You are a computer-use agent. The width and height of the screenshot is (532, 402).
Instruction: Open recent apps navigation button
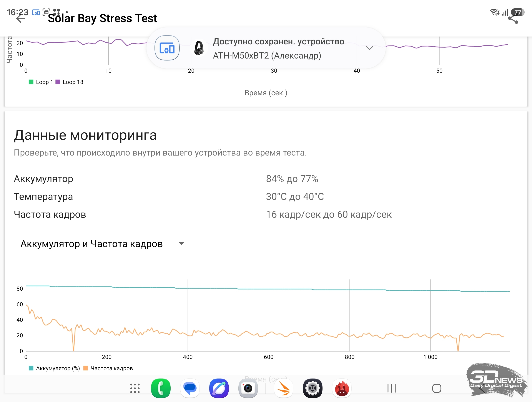point(392,388)
